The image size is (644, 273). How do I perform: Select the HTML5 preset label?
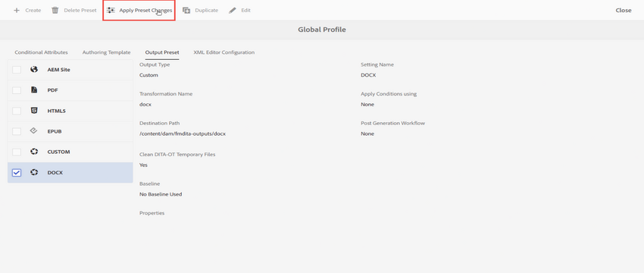tap(56, 111)
